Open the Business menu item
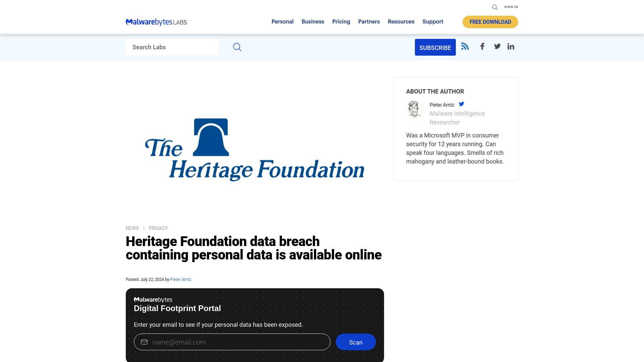Screen dimensions: 644x362 tap(313, 21)
